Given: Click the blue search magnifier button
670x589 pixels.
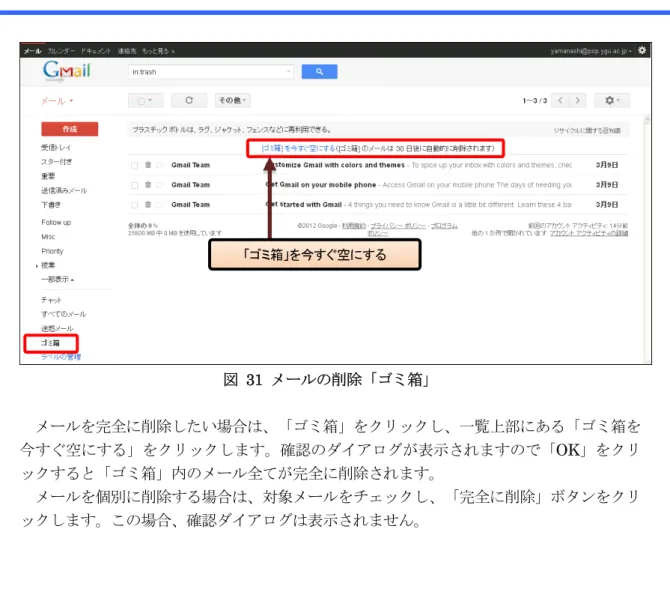Looking at the screenshot, I should 319,72.
